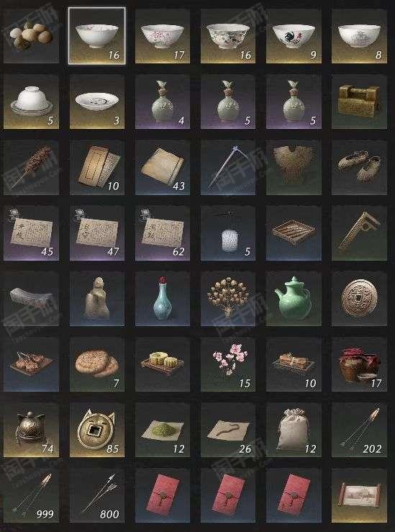Select the blue vase with red stopper

point(163,299)
